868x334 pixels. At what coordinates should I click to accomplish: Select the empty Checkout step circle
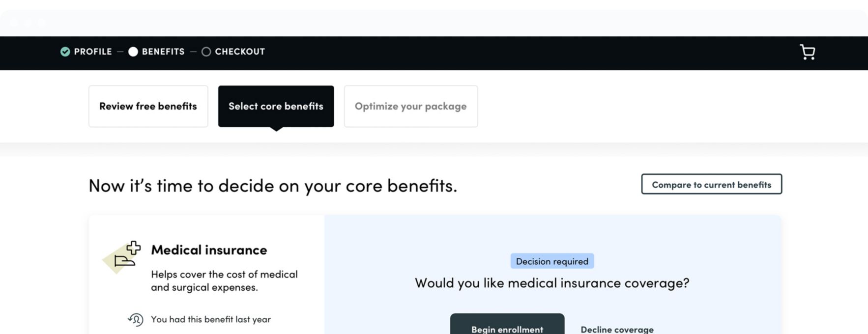click(x=206, y=52)
